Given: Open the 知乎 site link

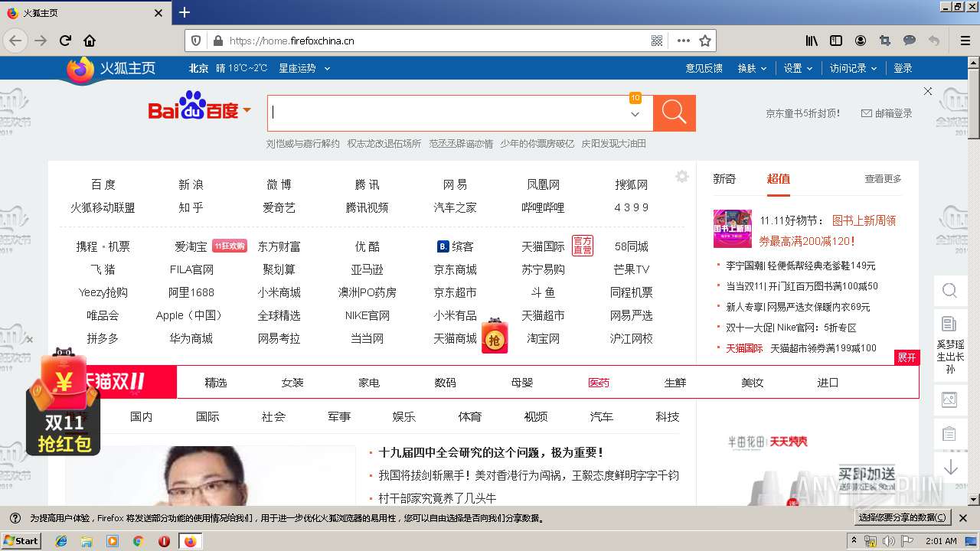Looking at the screenshot, I should [x=191, y=207].
